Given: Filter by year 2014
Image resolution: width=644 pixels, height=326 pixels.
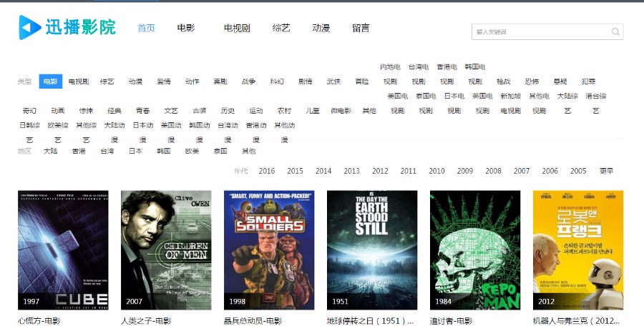Looking at the screenshot, I should [x=323, y=171].
